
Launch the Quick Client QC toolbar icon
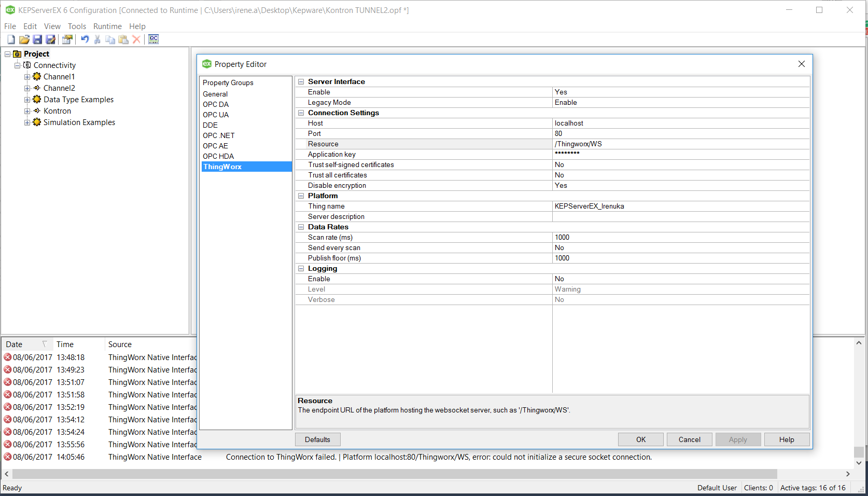153,39
